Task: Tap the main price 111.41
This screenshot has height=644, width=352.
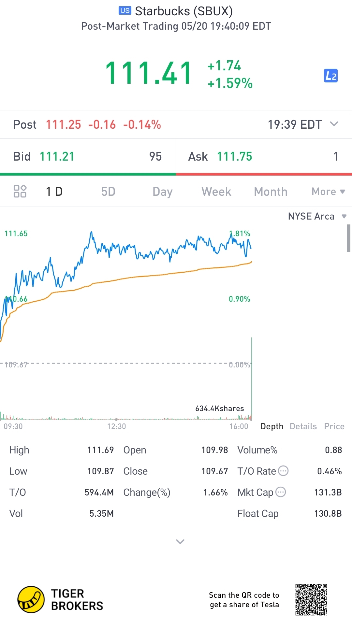Action: point(149,74)
